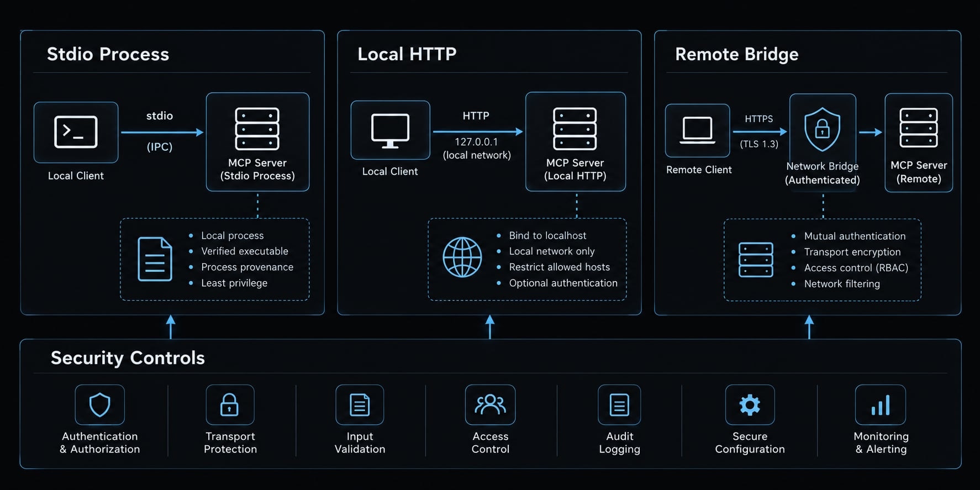Click the "Local process" bullet
This screenshot has width=980, height=490.
pyautogui.click(x=233, y=236)
